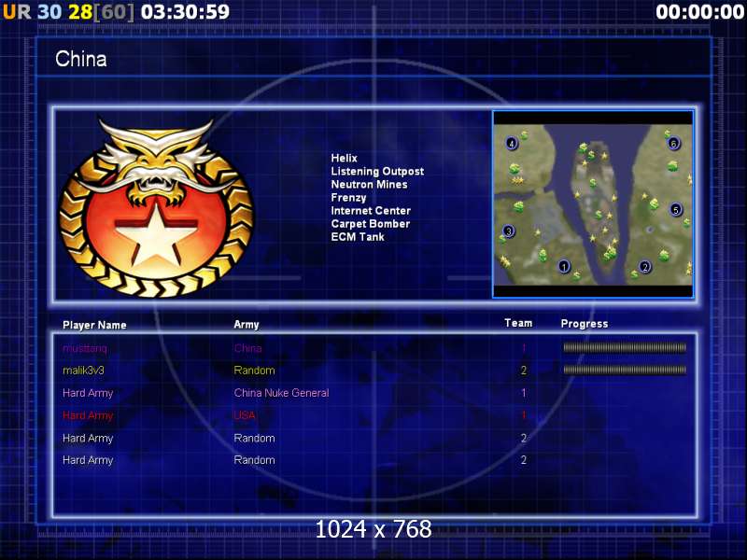Select player name "malik3v3"
Screen dimensions: 747x560
point(83,371)
